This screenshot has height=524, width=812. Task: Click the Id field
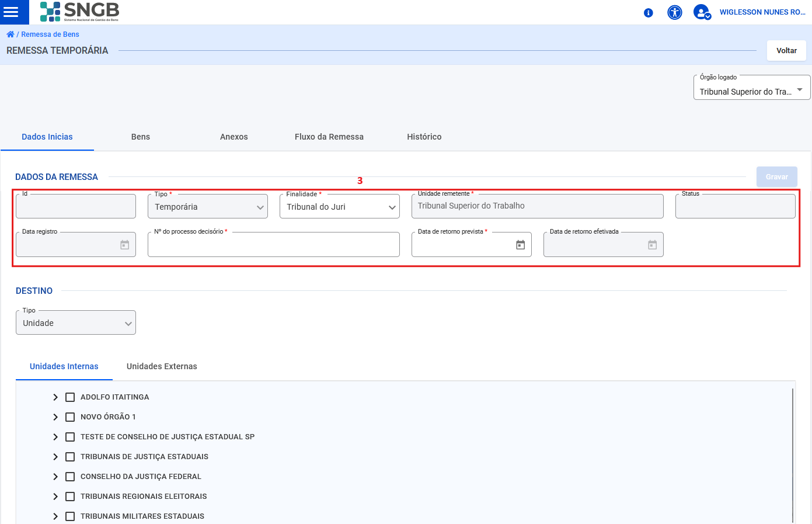pos(76,206)
